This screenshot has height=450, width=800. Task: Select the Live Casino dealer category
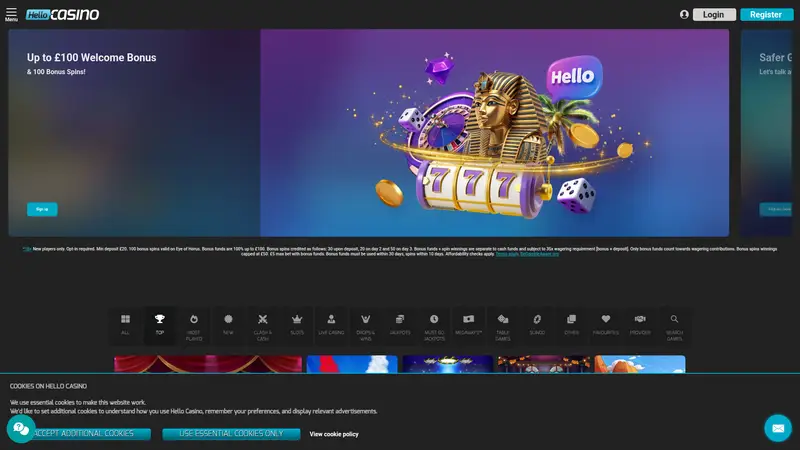click(331, 325)
